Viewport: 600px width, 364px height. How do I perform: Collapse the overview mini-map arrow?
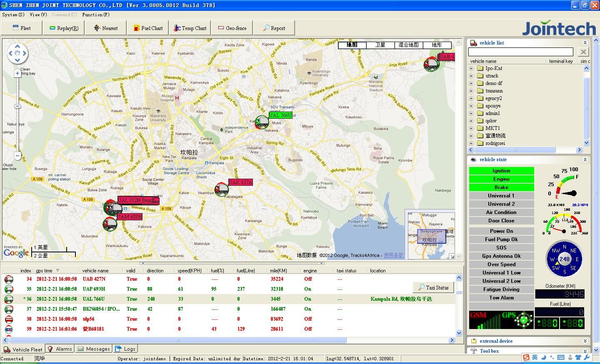pos(452,257)
